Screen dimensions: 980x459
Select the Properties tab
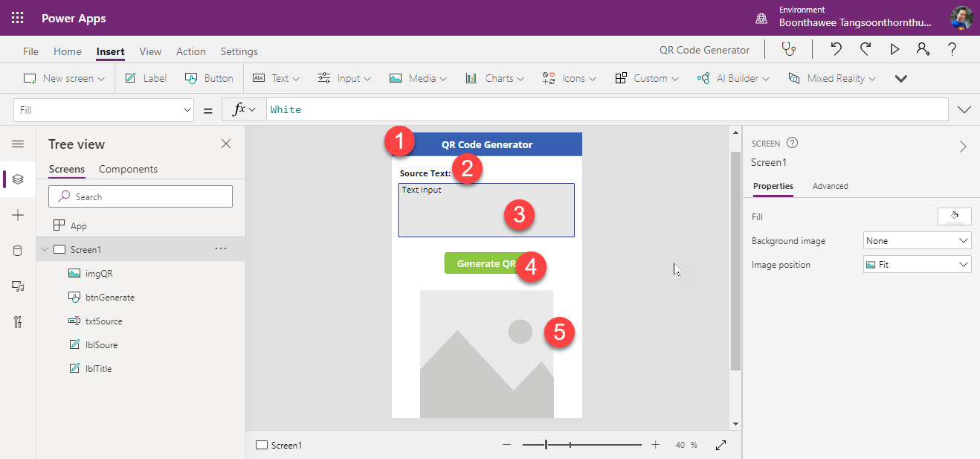773,186
